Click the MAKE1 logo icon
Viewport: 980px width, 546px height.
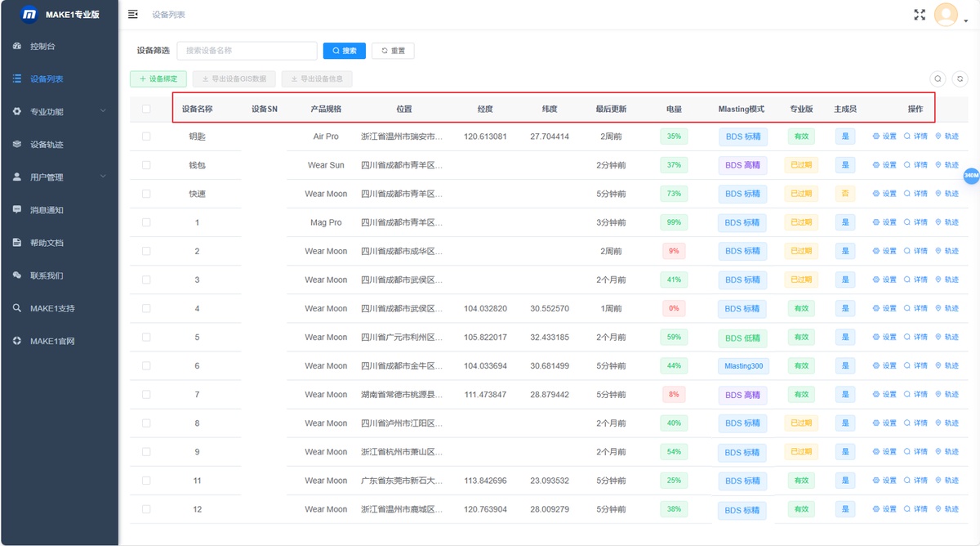pyautogui.click(x=29, y=14)
